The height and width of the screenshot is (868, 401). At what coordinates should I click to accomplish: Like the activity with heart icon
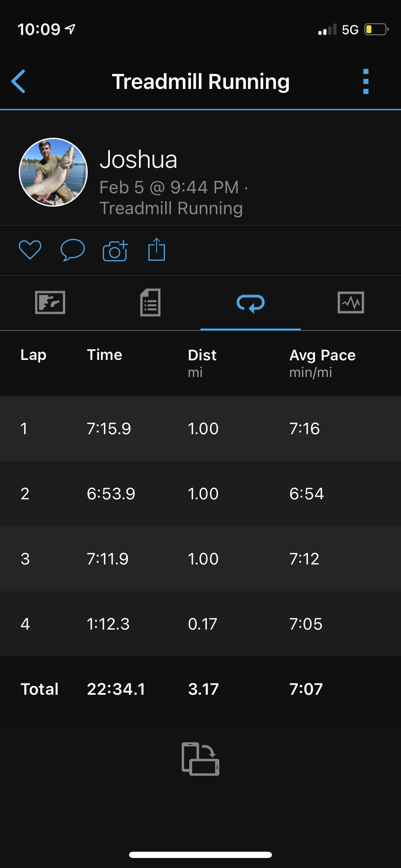click(30, 250)
